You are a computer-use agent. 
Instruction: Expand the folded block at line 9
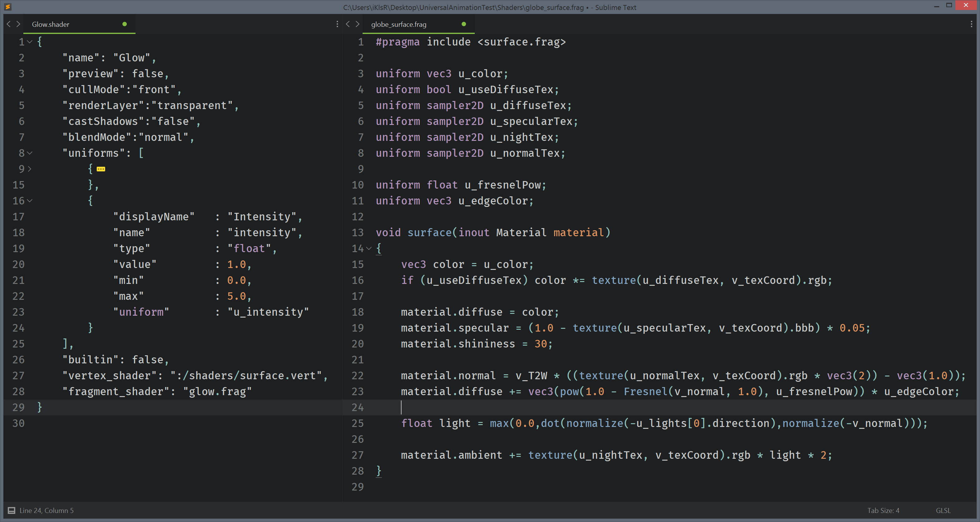[30, 169]
